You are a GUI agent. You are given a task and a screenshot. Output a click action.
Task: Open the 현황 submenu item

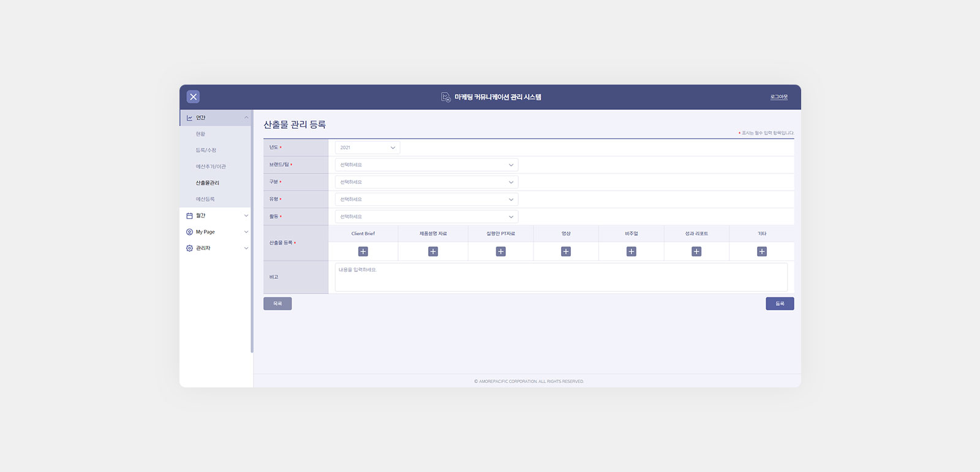point(200,134)
